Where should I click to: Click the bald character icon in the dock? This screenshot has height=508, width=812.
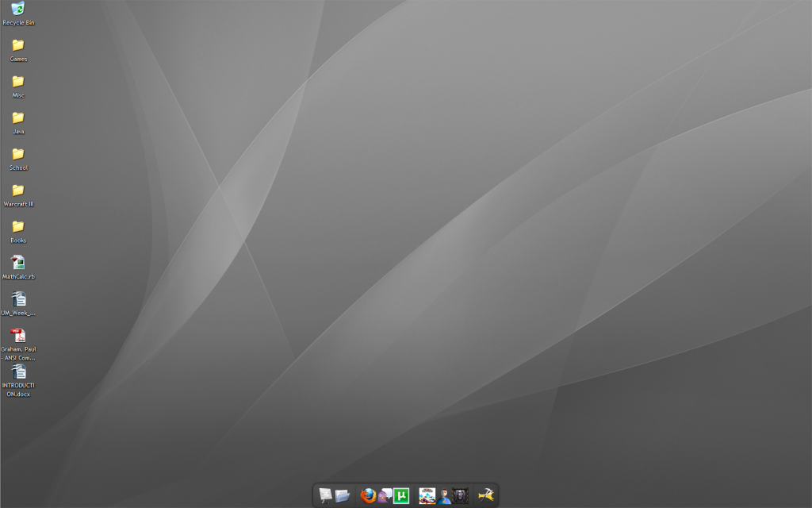[444, 495]
